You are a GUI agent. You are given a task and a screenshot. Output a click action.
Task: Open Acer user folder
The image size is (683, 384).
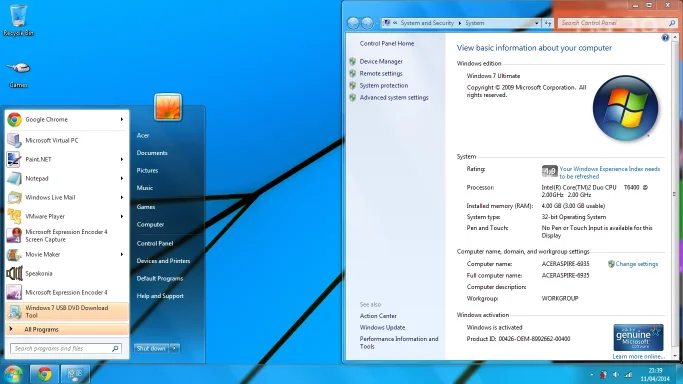point(143,135)
